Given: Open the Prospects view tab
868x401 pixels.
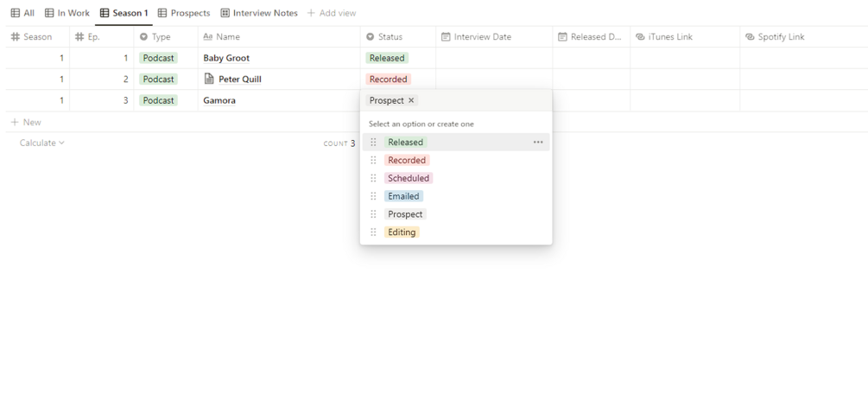Looking at the screenshot, I should click(x=184, y=13).
